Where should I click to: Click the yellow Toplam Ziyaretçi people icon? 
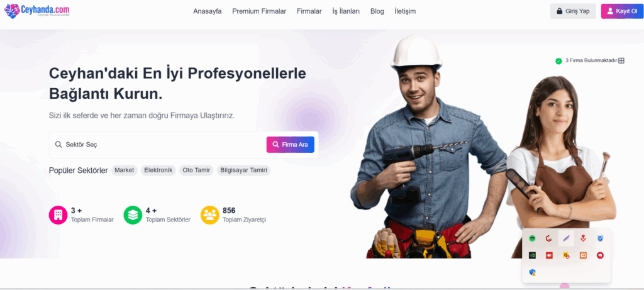point(210,215)
